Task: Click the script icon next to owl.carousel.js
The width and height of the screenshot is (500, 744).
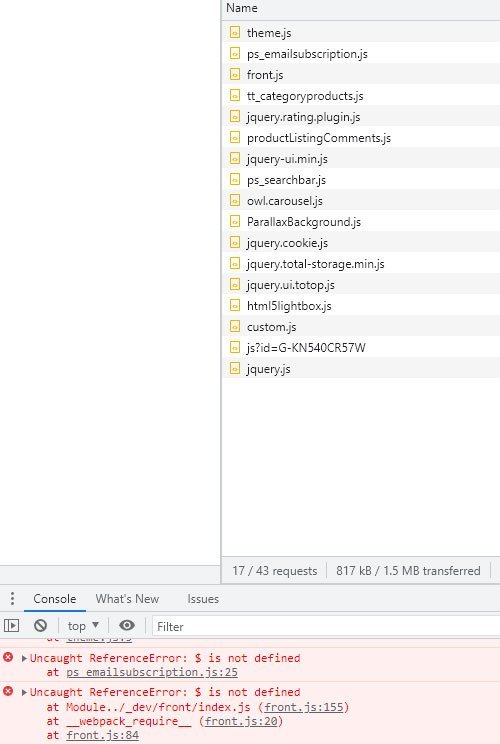Action: point(234,200)
